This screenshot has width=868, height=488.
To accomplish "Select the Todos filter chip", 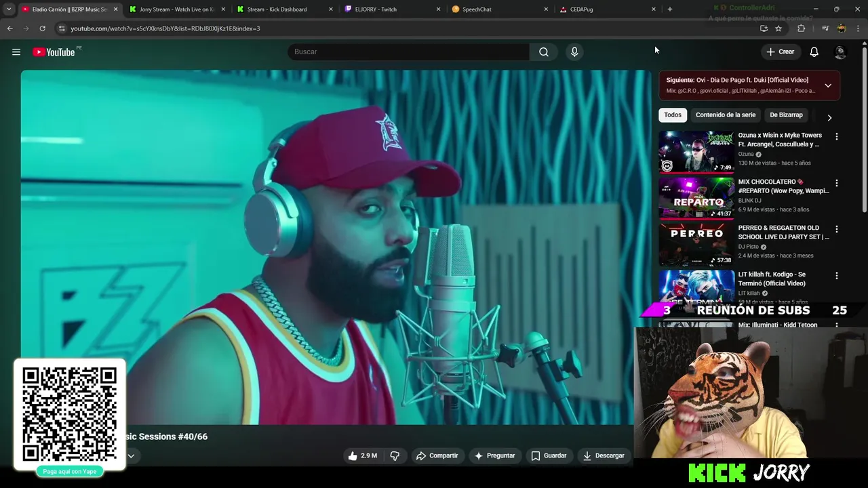I will pos(673,115).
